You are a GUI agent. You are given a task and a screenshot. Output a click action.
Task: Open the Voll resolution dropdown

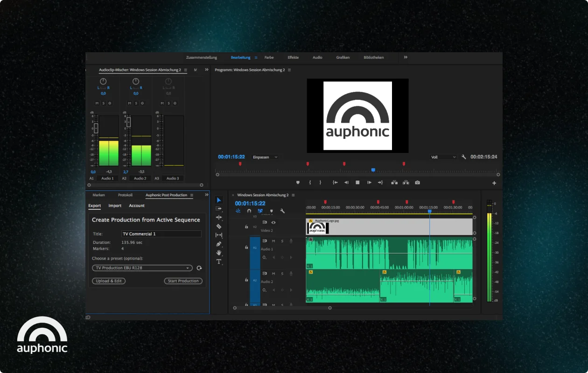click(x=443, y=157)
